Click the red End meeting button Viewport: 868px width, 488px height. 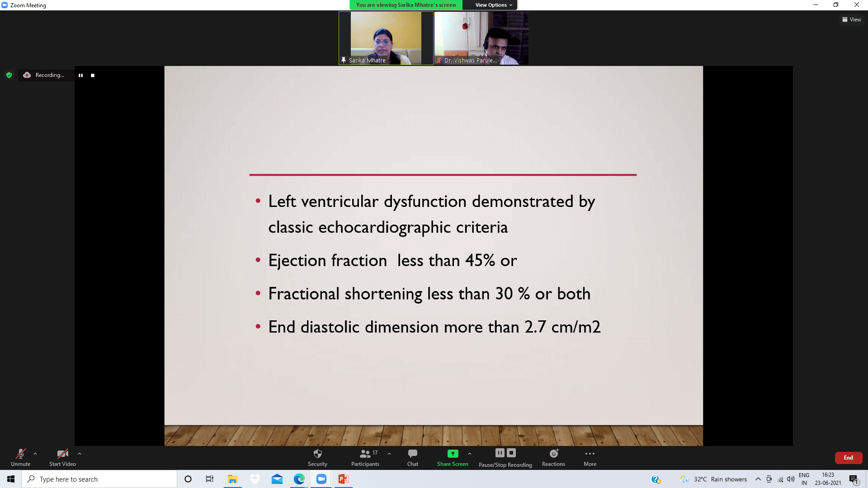tap(848, 458)
